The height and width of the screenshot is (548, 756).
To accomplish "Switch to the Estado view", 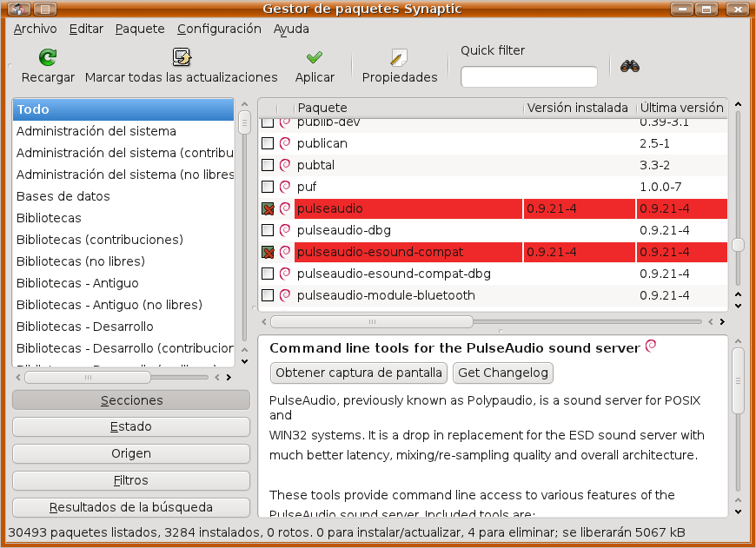I will coord(131,426).
